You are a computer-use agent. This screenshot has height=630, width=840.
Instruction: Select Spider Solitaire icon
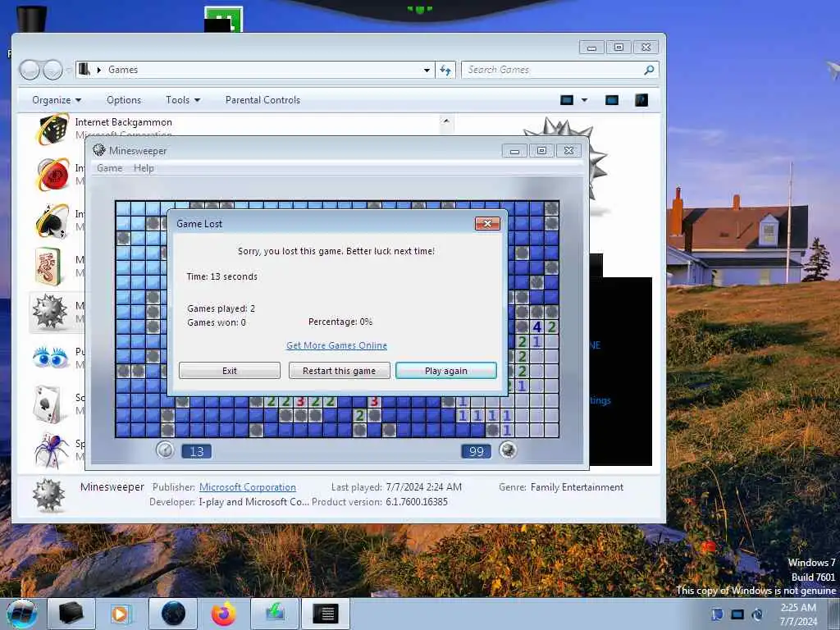click(51, 450)
